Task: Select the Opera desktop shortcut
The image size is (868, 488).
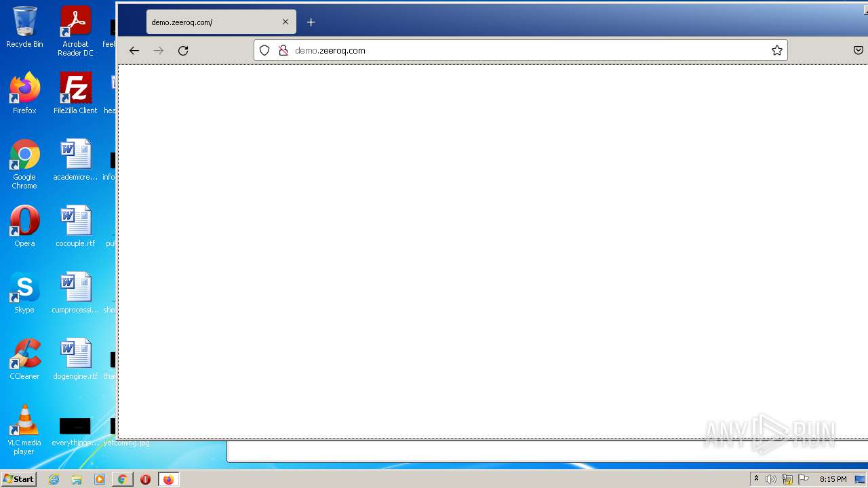Action: point(24,226)
